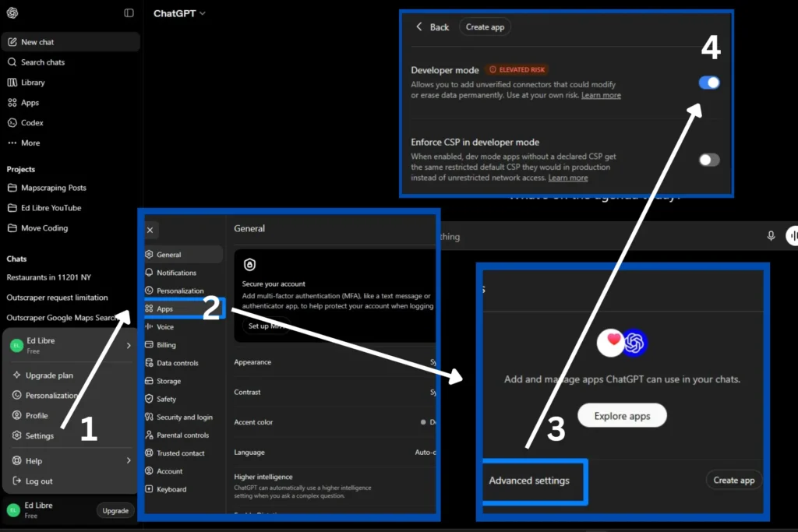Open Learn more link under Developer mode
The height and width of the screenshot is (532, 798).
[x=601, y=95]
